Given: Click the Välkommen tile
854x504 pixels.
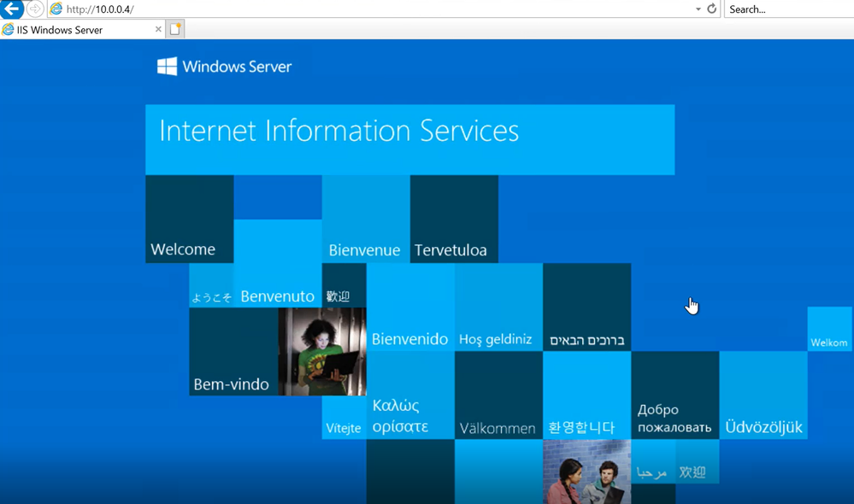Looking at the screenshot, I should 499,396.
